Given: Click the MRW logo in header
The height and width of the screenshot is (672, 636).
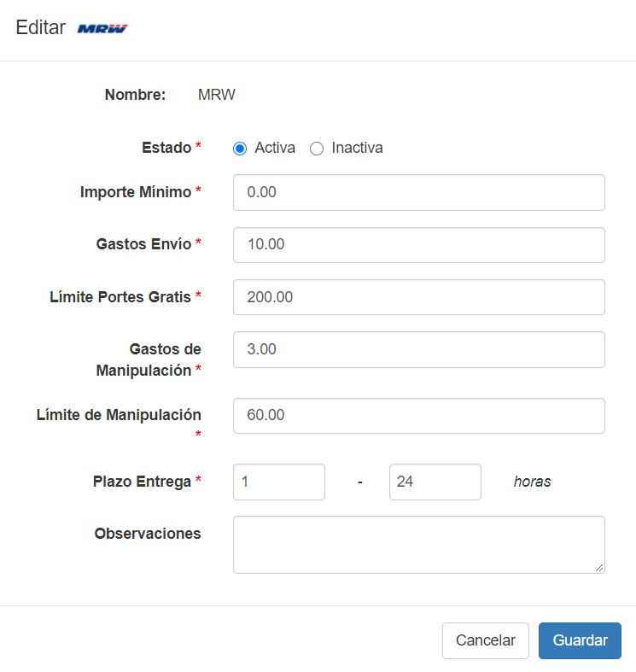Looking at the screenshot, I should 102,28.
